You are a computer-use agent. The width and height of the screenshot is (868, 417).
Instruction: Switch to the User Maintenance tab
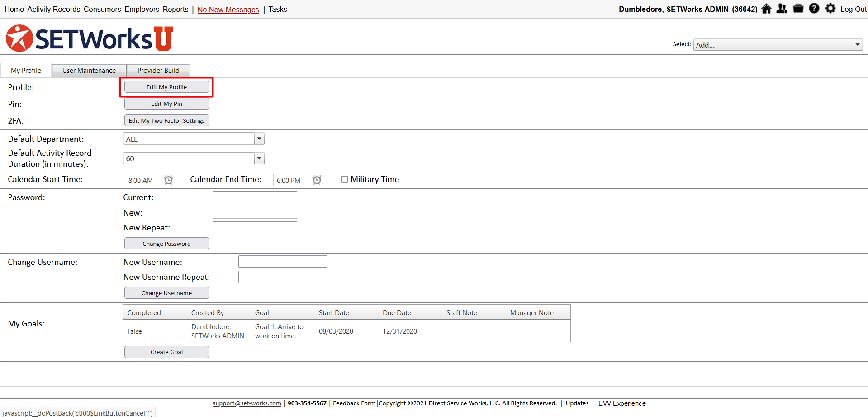pyautogui.click(x=89, y=71)
